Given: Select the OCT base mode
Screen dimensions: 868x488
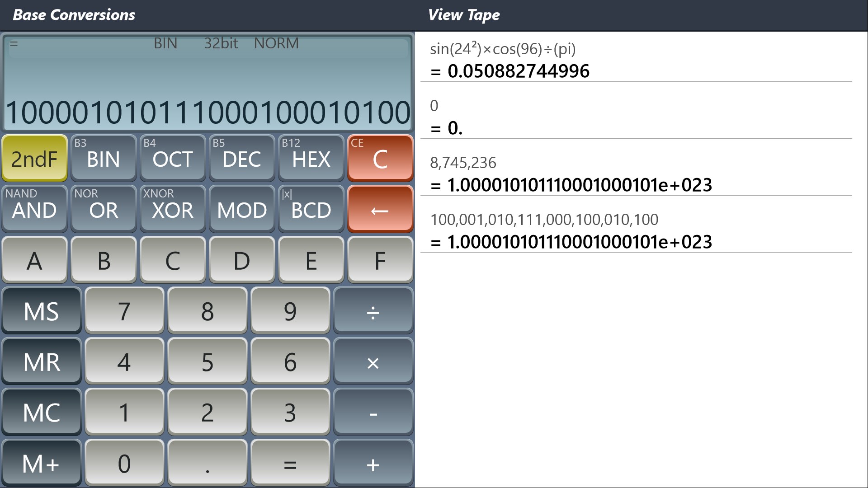Looking at the screenshot, I should 173,159.
